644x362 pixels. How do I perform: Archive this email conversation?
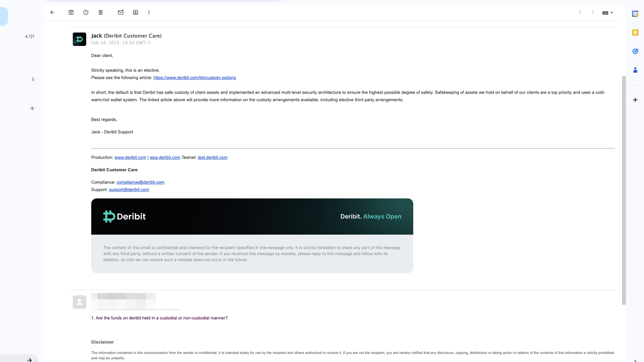pos(71,12)
